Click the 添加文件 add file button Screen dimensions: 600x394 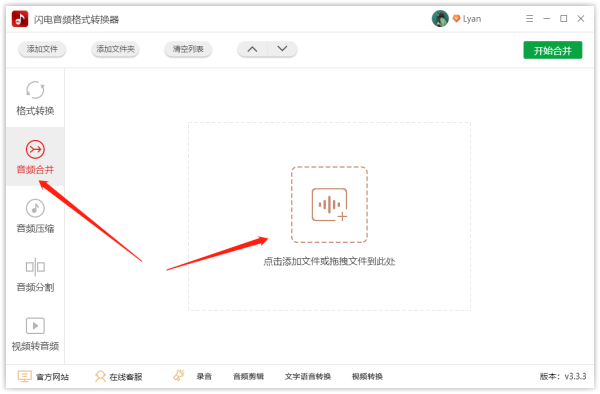42,49
